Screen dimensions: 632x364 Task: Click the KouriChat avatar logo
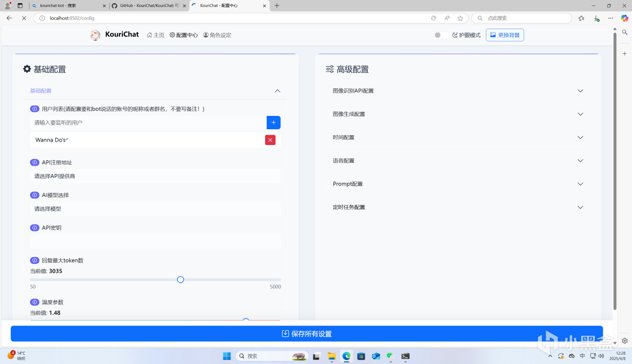[x=95, y=35]
